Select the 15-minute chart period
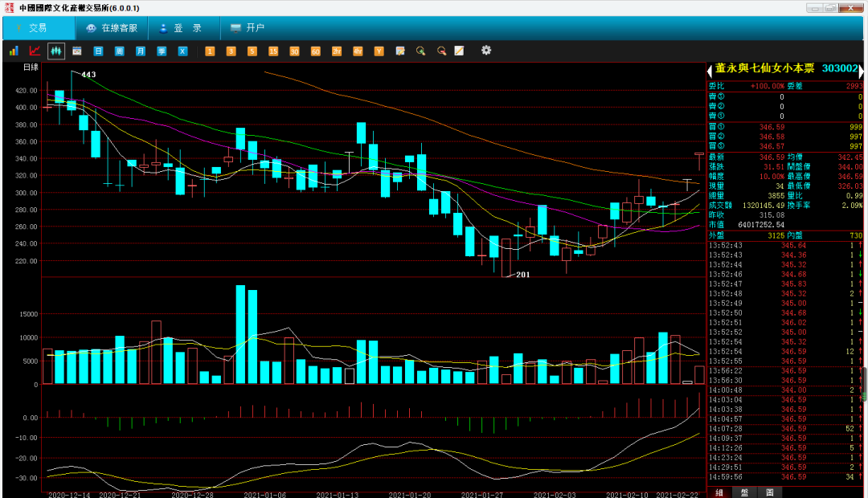Viewport: 868px width, 498px height. [x=273, y=51]
